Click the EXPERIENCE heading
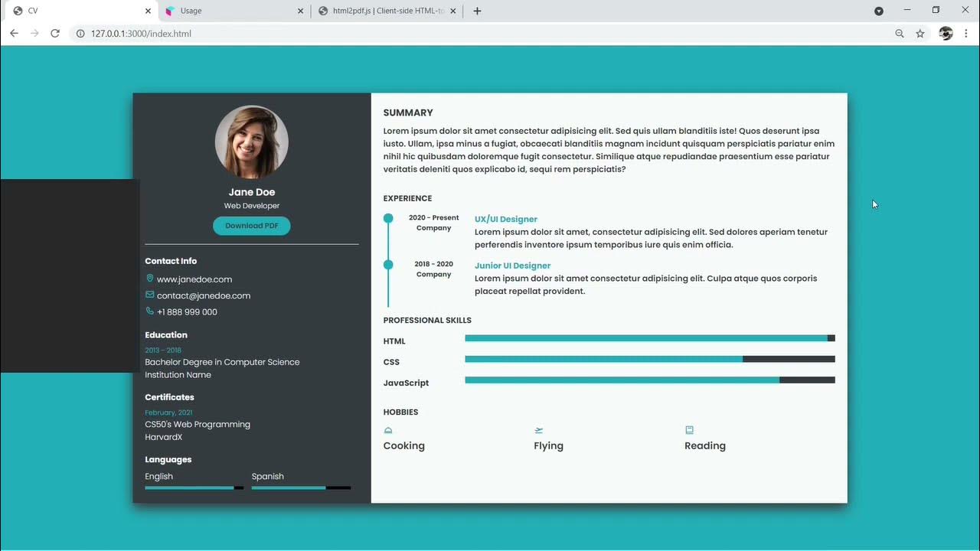Viewport: 980px width, 551px height. 407,198
